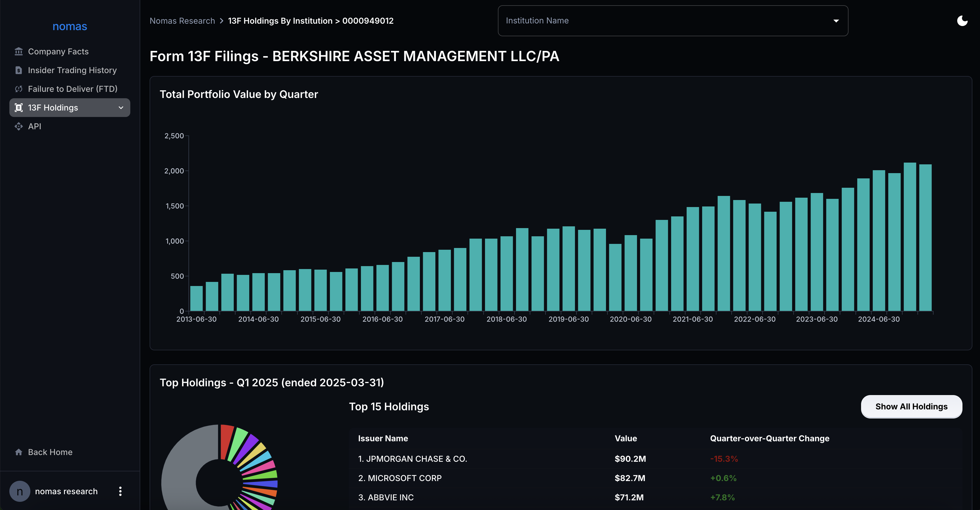
Task: Click the +0.6% change value
Action: coord(723,478)
